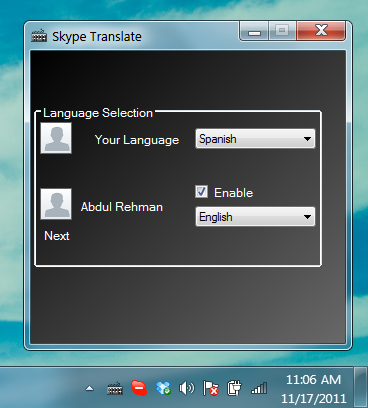Click your own profile avatar picture

(56, 138)
